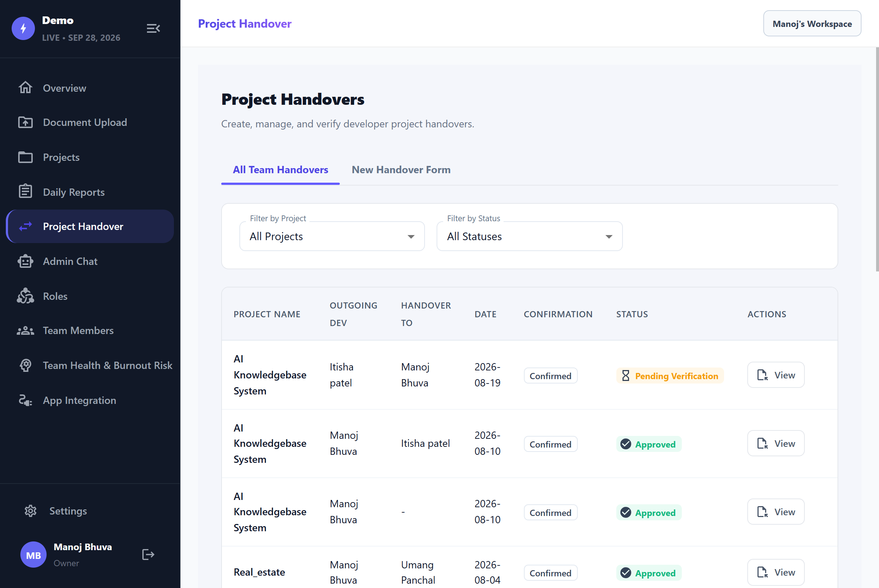Click the PROJECT NAME column header
Screen dimensions: 879x588
coord(267,314)
